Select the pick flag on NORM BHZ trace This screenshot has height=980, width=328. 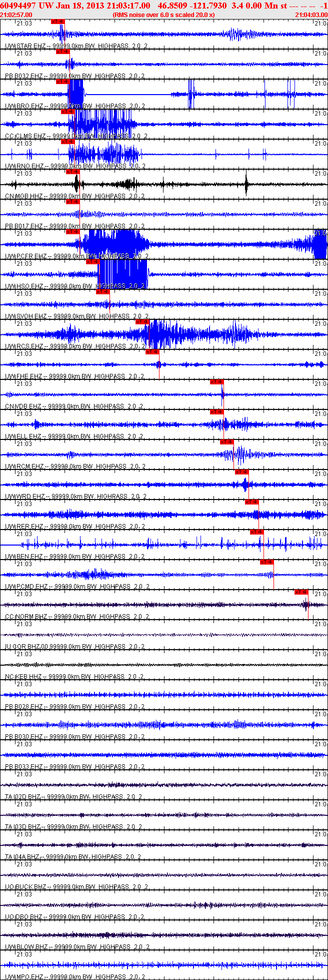[x=301, y=592]
